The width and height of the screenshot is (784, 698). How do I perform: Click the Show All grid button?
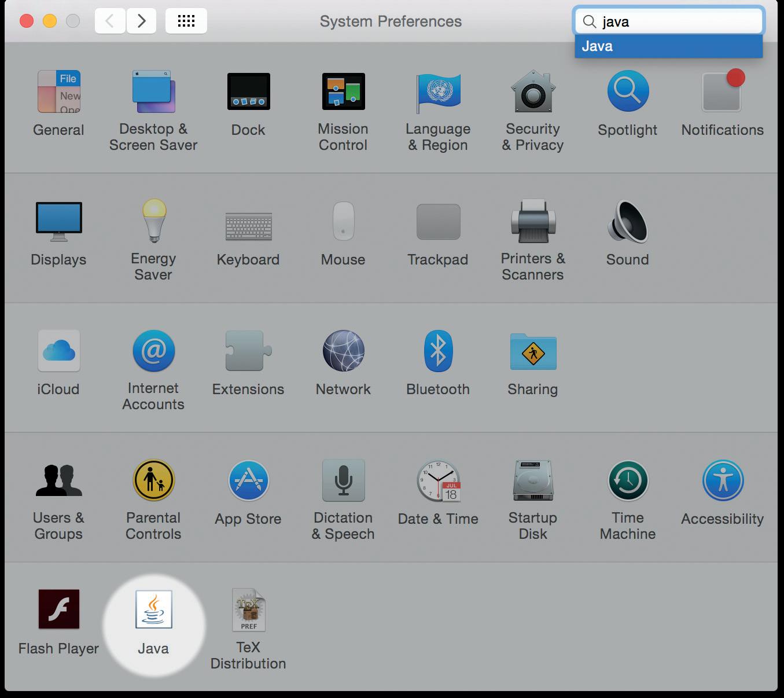pos(186,21)
